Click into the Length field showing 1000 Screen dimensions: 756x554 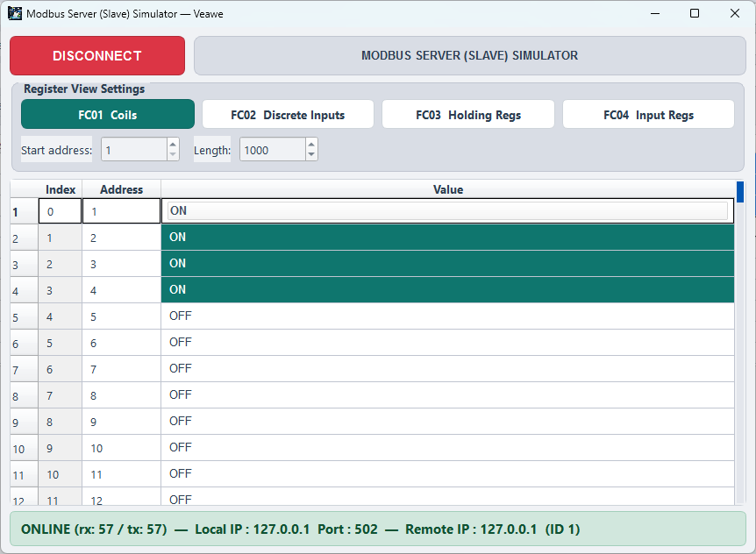[x=273, y=150]
